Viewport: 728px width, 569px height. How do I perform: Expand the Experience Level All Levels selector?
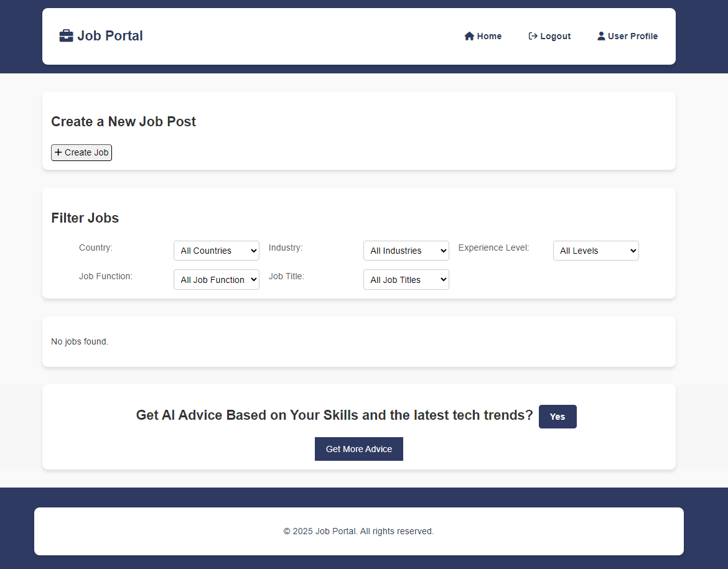pyautogui.click(x=595, y=251)
